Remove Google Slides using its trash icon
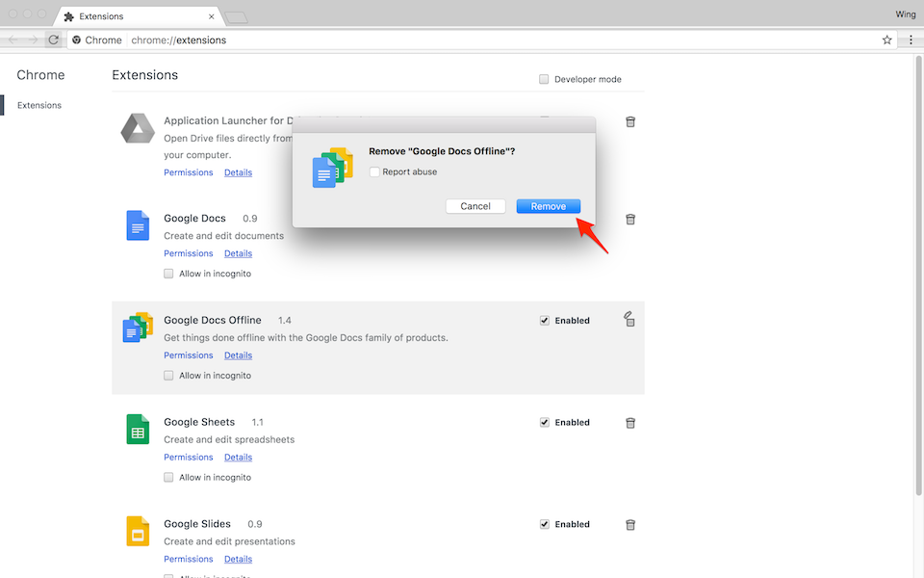This screenshot has height=578, width=924. (x=629, y=525)
